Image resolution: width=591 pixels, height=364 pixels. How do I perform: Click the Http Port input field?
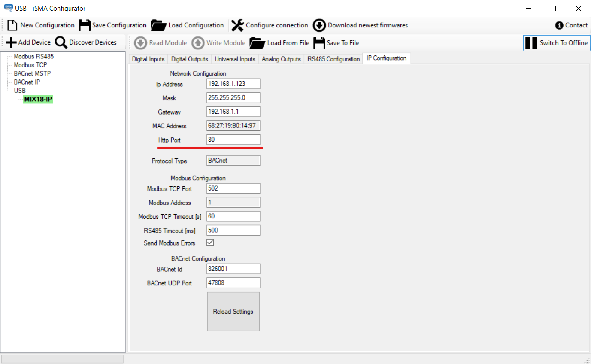(x=233, y=140)
